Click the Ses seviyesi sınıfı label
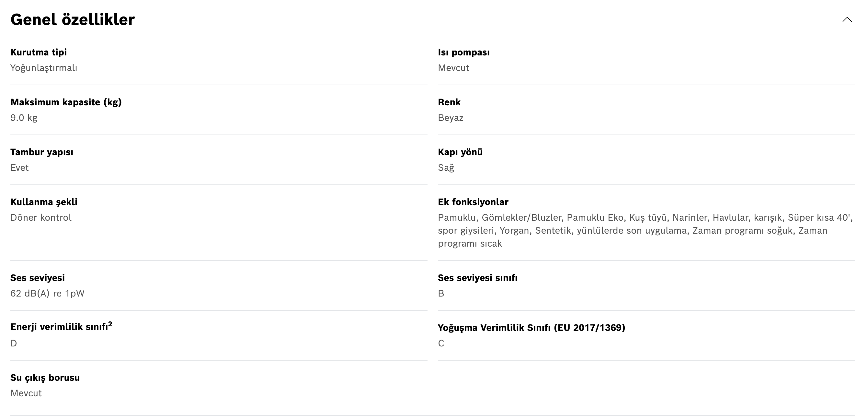This screenshot has width=868, height=420. click(x=477, y=278)
